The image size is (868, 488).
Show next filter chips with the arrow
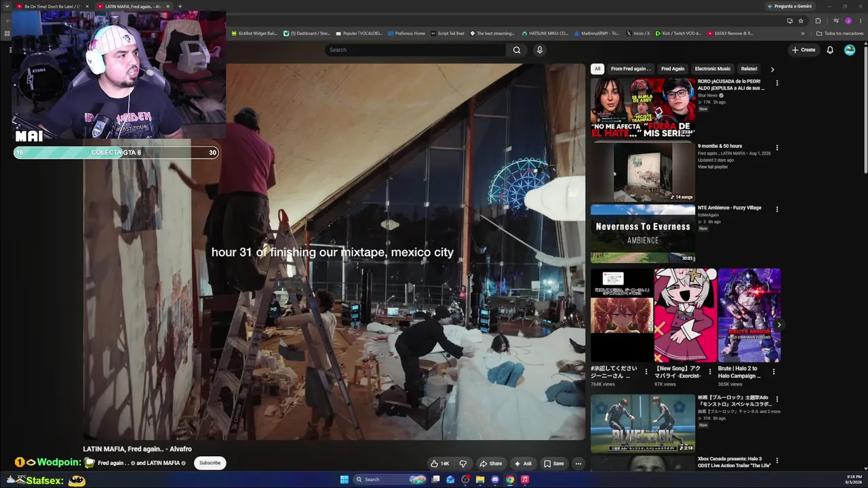click(x=772, y=69)
